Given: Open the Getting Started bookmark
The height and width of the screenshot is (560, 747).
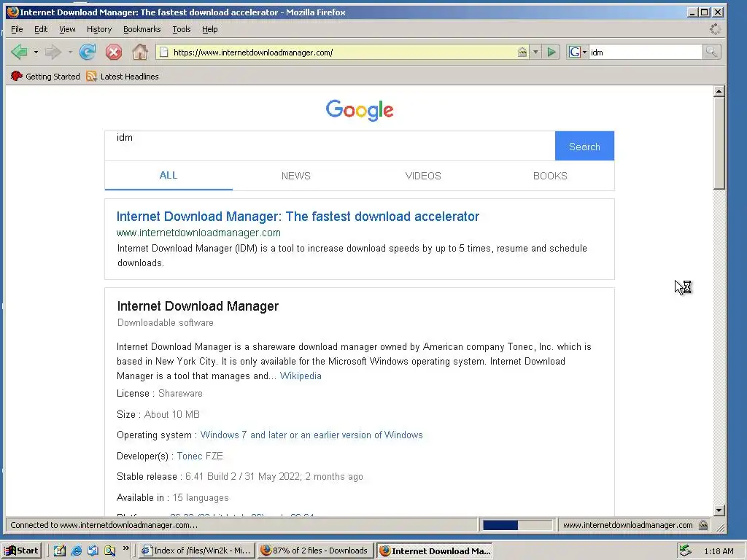Looking at the screenshot, I should [45, 76].
